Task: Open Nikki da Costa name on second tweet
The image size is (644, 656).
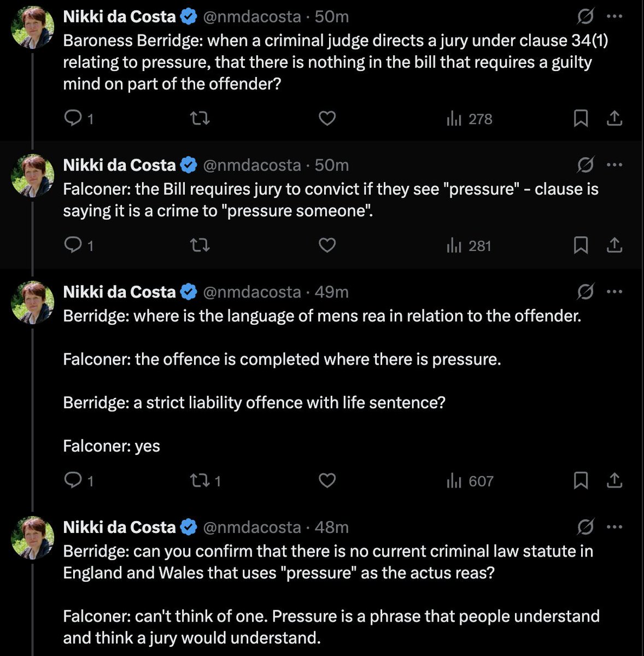Action: coord(119,165)
